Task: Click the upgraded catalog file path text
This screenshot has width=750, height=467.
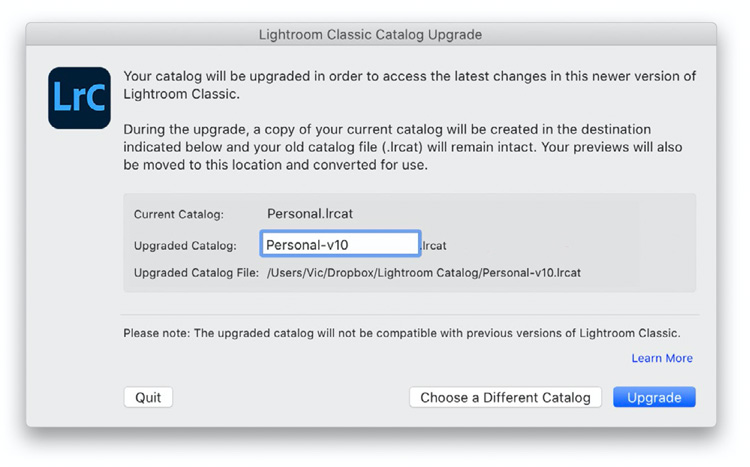Action: (x=424, y=273)
